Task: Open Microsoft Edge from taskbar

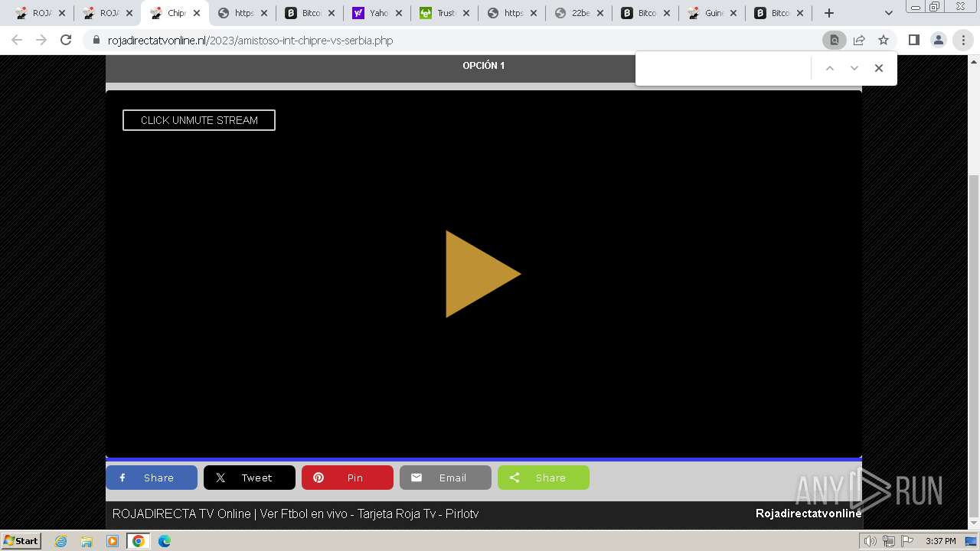Action: [165, 541]
